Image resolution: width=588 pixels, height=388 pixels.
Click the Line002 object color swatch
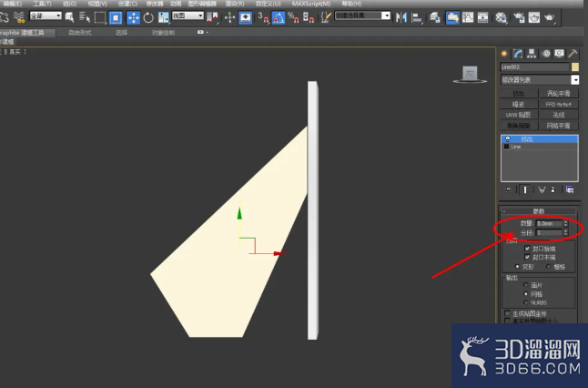(x=575, y=67)
